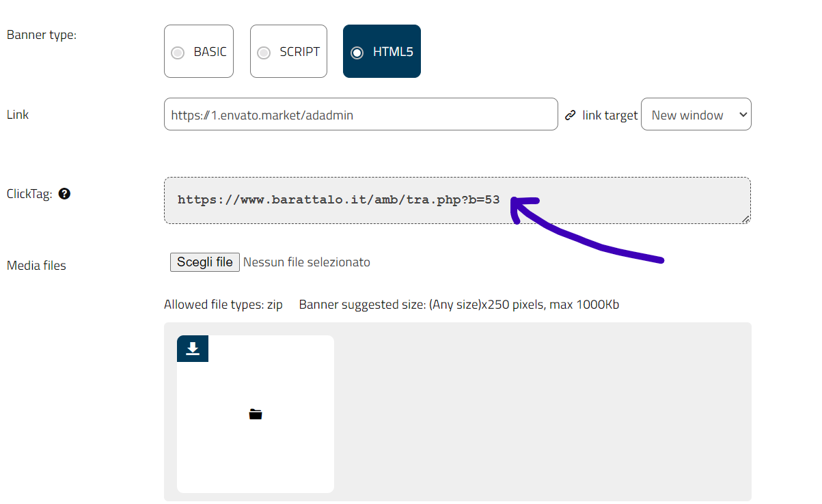Viewport: 822px width, 504px height.
Task: Click the "ClickTag:" field label
Action: point(29,194)
